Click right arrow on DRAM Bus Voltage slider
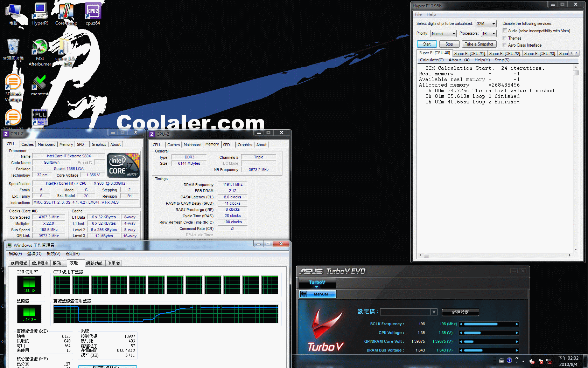588x368 pixels. coord(517,350)
